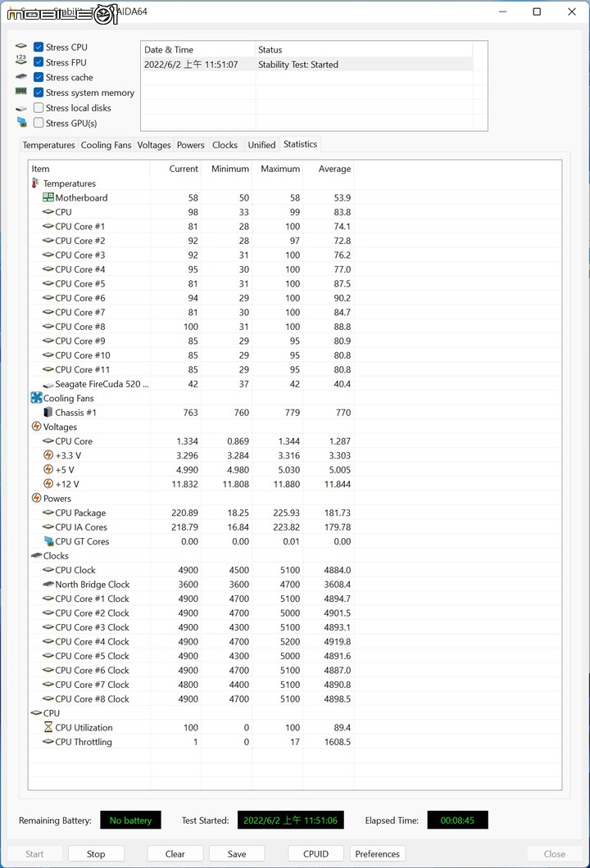590x868 pixels.
Task: Click the +12 V voltage icon
Action: 48,484
